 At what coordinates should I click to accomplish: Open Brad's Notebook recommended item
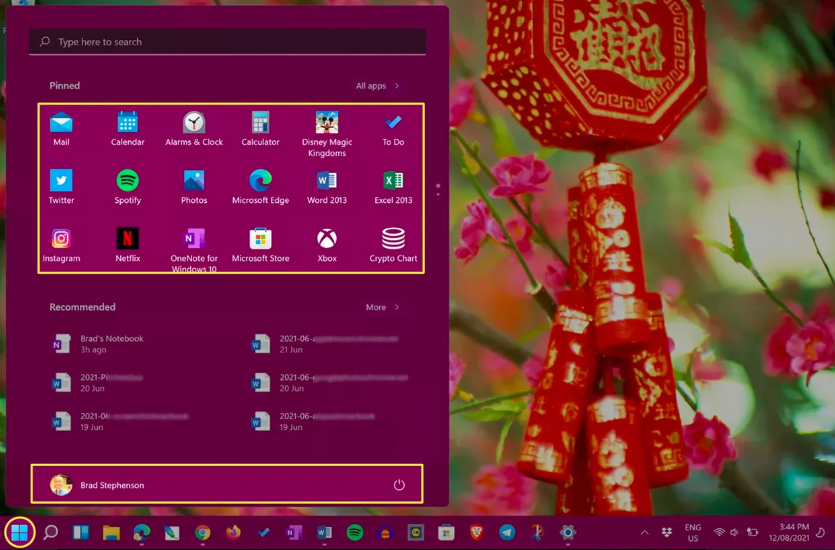click(x=99, y=344)
